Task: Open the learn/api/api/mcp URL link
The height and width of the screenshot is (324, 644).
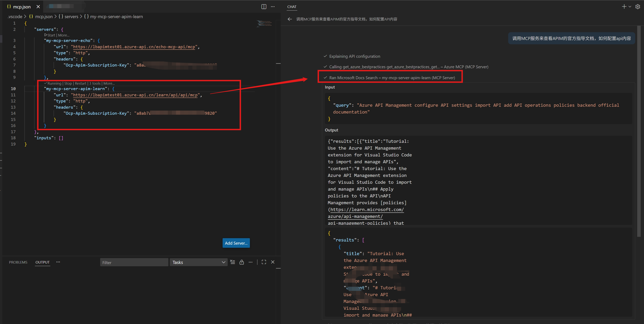Action: point(135,95)
